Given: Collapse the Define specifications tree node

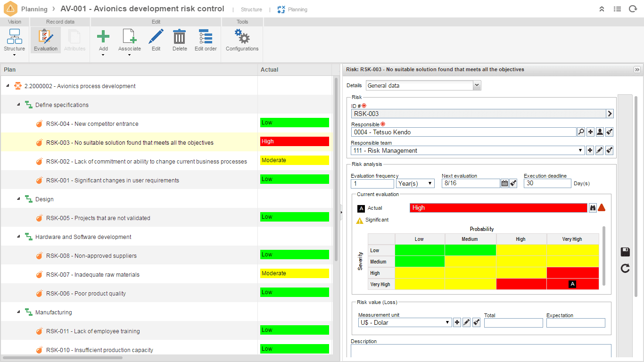Looking at the screenshot, I should [18, 105].
